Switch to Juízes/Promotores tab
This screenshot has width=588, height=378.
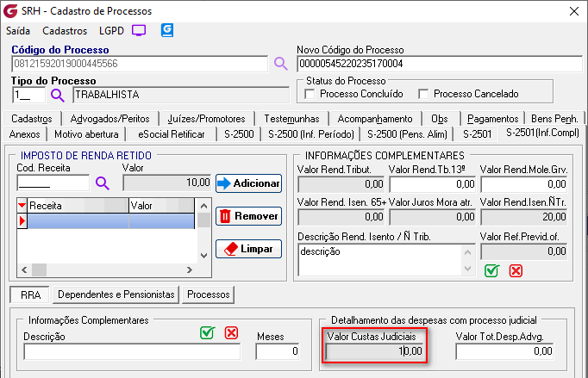(x=206, y=119)
